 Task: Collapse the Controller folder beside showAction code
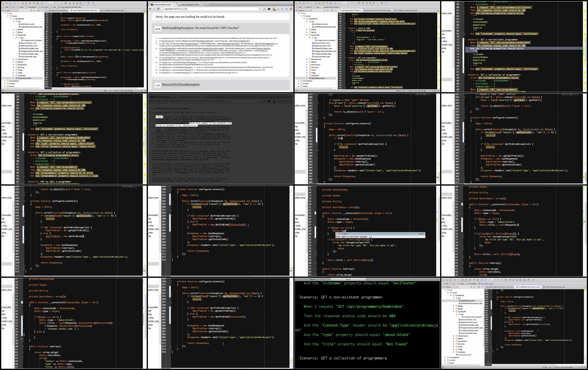click(x=14, y=35)
